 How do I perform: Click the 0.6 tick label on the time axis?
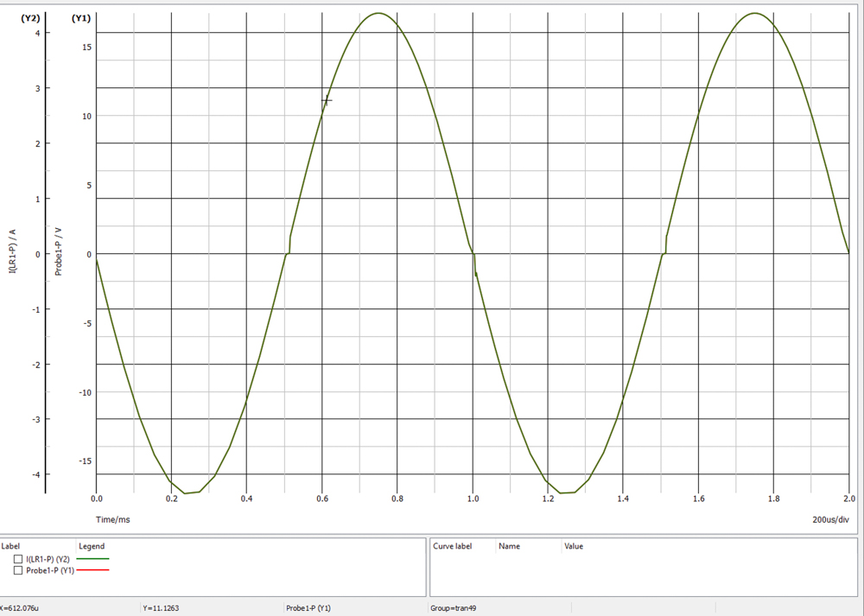pos(322,499)
